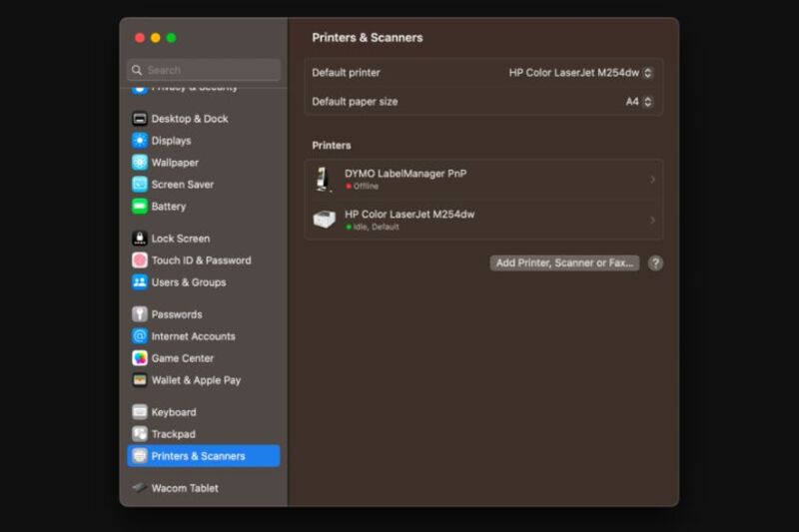Click the DYMO LabelManager device icon
The height and width of the screenshot is (532, 799).
point(323,180)
